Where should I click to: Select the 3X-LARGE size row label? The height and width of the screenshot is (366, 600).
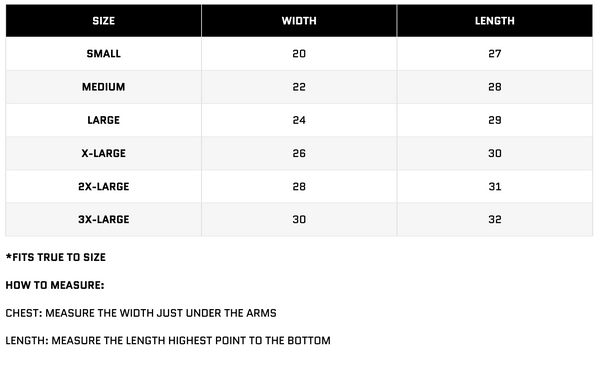tap(104, 219)
